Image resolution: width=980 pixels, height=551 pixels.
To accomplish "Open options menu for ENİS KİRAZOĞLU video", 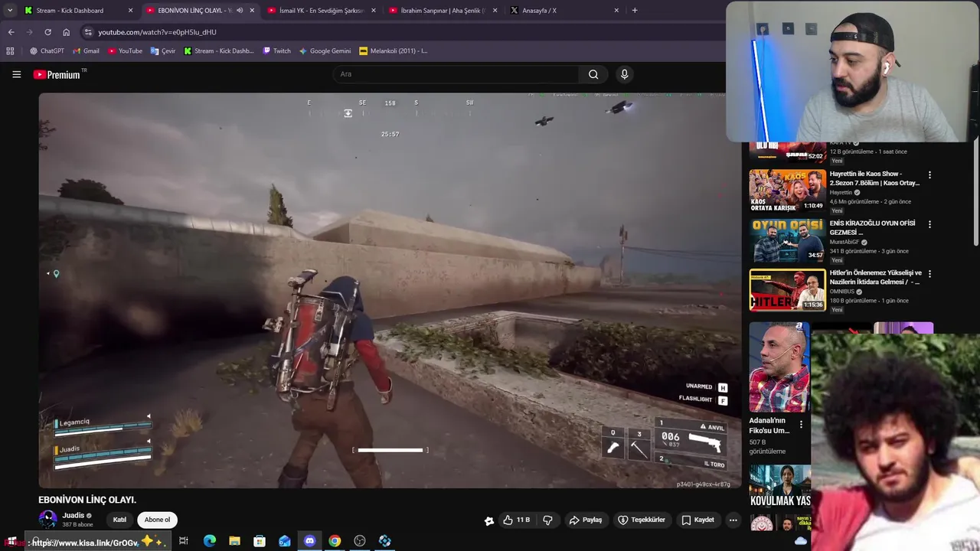I will click(929, 224).
